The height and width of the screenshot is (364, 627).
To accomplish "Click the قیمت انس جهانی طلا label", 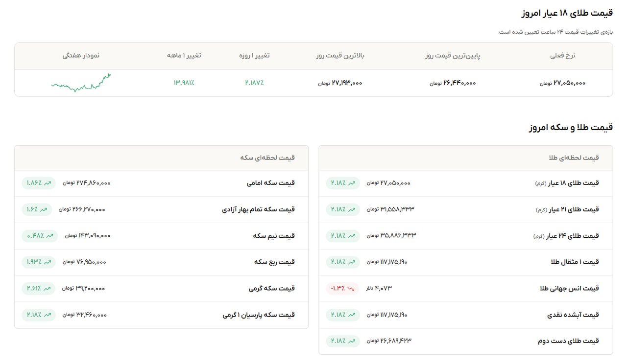I will tap(569, 289).
